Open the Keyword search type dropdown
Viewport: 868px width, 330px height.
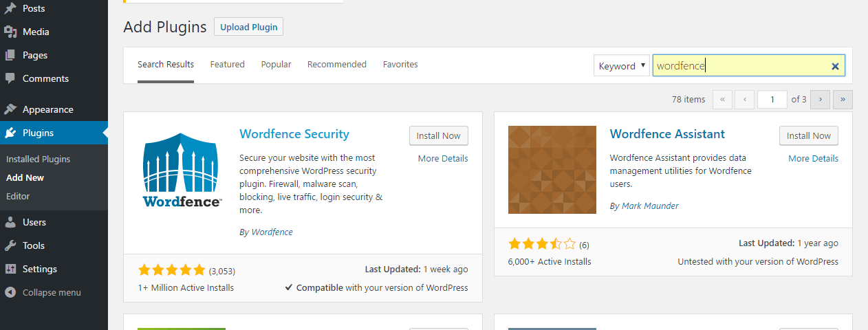coord(622,66)
